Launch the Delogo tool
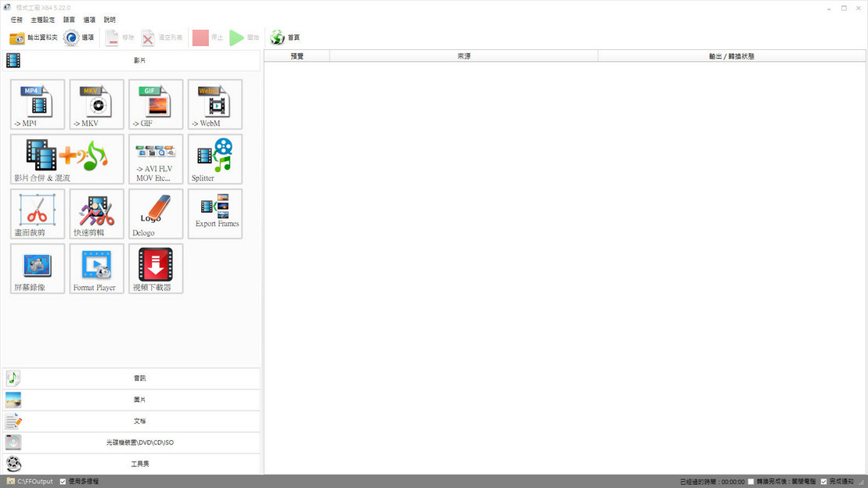 tap(156, 213)
